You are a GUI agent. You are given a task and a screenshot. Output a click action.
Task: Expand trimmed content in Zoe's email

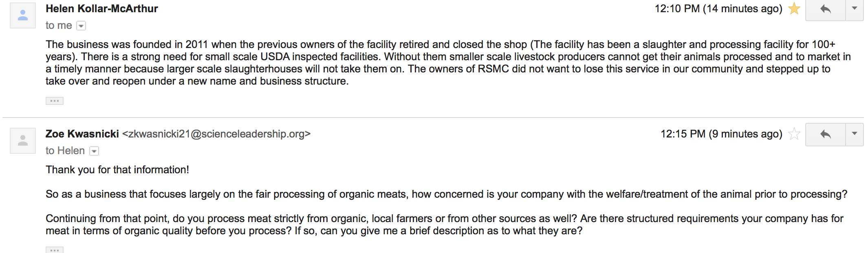(x=55, y=250)
